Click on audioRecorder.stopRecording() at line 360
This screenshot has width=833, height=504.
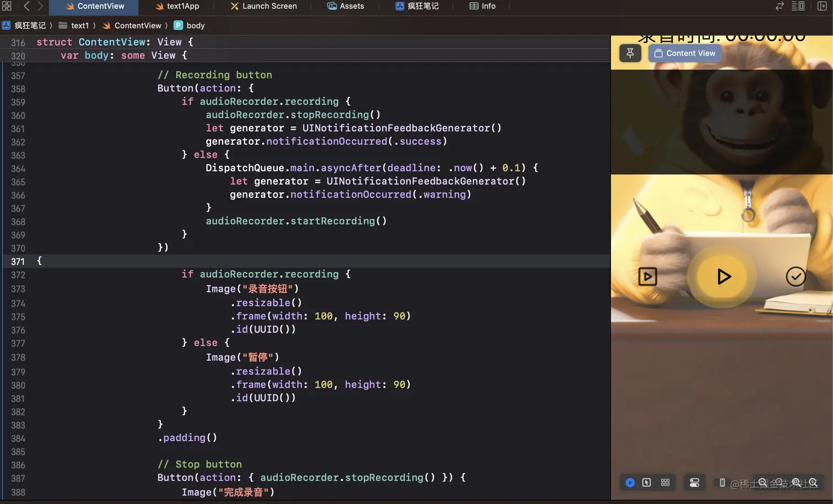click(x=293, y=115)
